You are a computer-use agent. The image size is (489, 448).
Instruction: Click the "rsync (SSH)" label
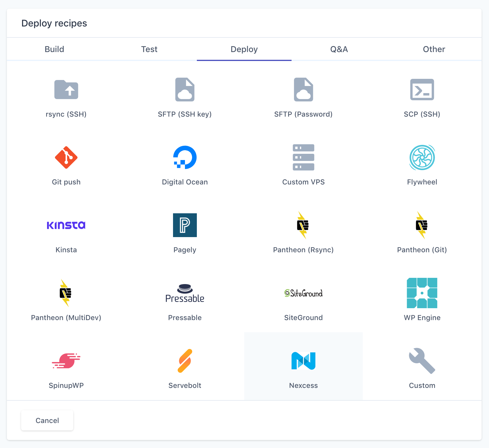66,114
